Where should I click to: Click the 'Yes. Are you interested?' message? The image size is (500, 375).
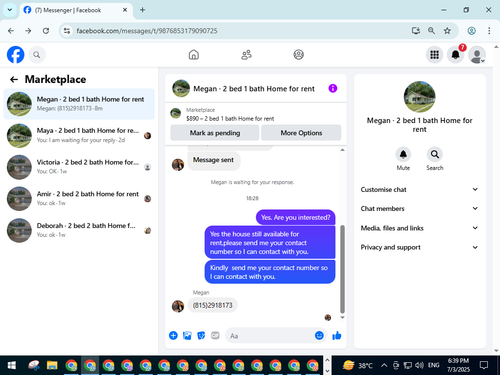(x=295, y=217)
